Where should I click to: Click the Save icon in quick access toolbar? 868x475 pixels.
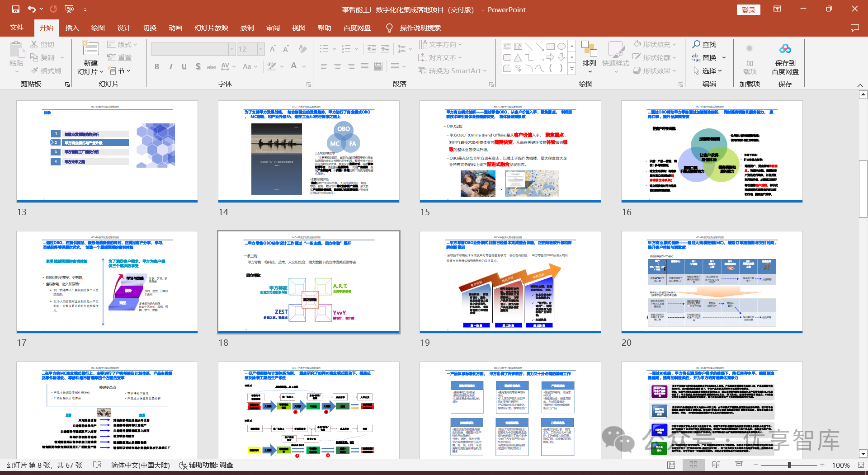[16, 9]
